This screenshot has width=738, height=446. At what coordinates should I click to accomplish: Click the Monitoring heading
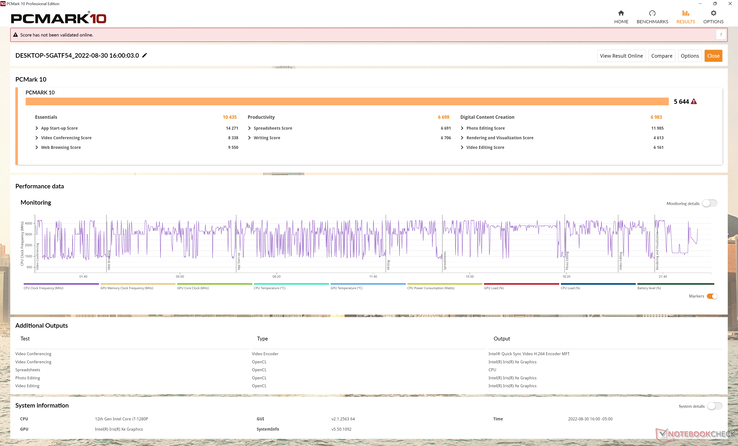(36, 202)
